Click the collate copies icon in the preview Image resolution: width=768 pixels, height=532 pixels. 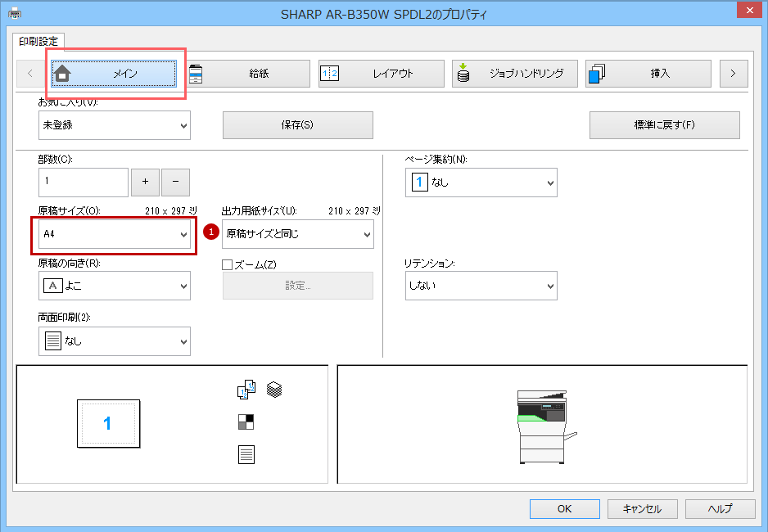(x=246, y=390)
